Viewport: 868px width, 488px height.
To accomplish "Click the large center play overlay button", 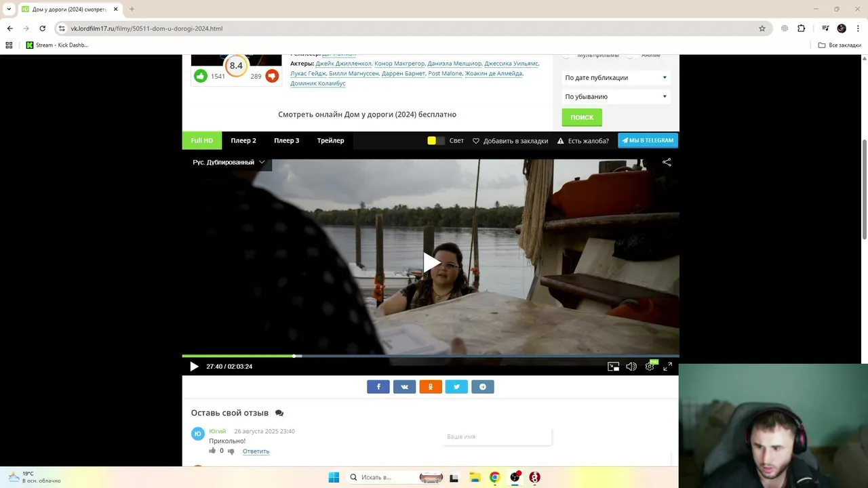I will click(x=431, y=262).
